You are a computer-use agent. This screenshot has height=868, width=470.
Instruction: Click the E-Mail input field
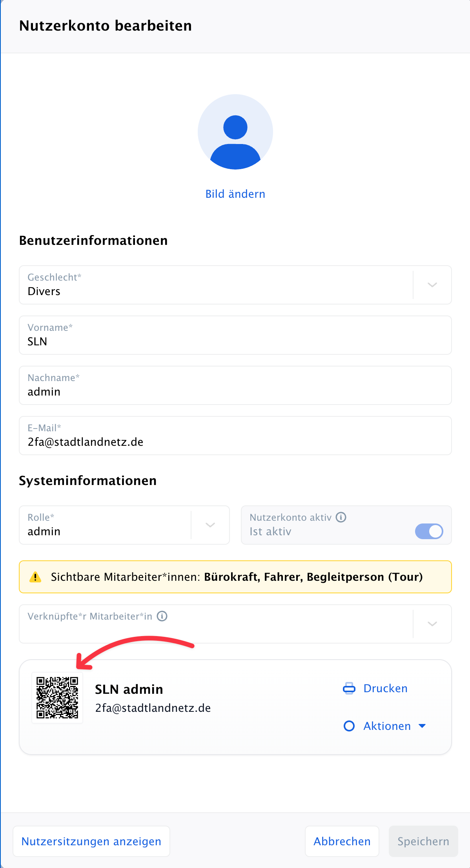point(235,436)
